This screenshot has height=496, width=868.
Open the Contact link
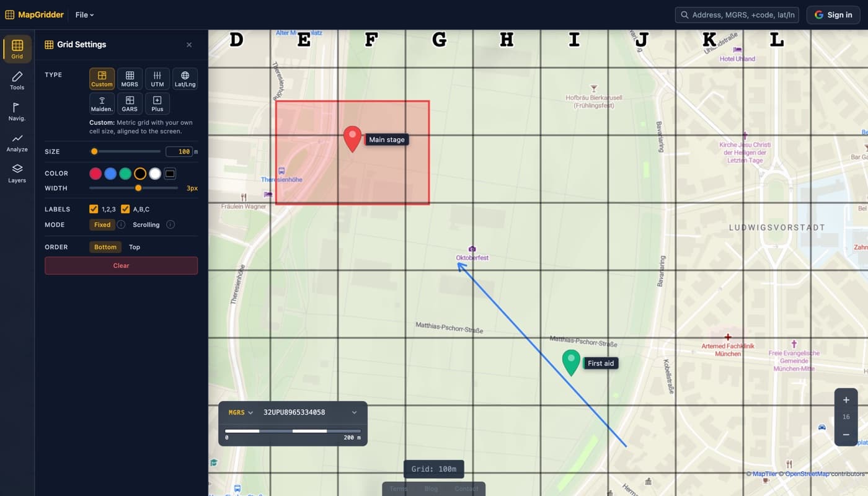click(466, 489)
